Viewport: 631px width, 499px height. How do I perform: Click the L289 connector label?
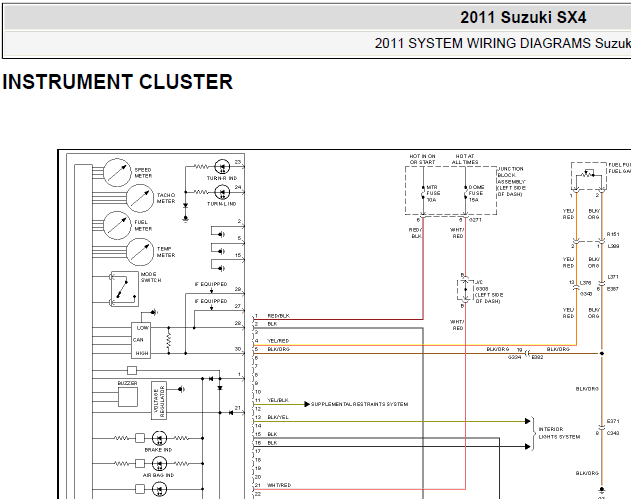click(613, 246)
